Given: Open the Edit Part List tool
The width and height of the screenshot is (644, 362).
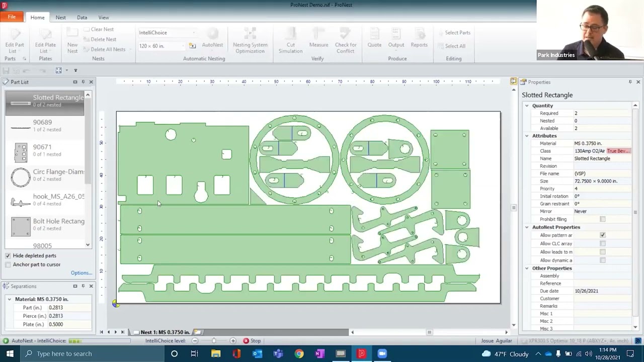Looking at the screenshot, I should click(x=15, y=41).
